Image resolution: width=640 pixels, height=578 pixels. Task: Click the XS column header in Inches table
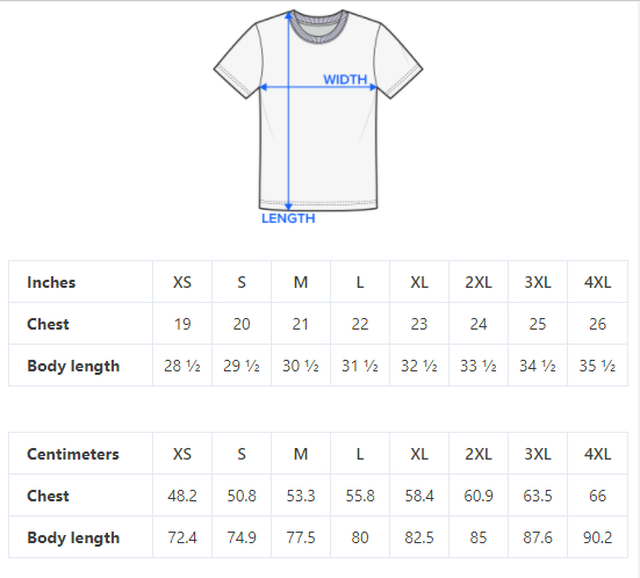[182, 282]
